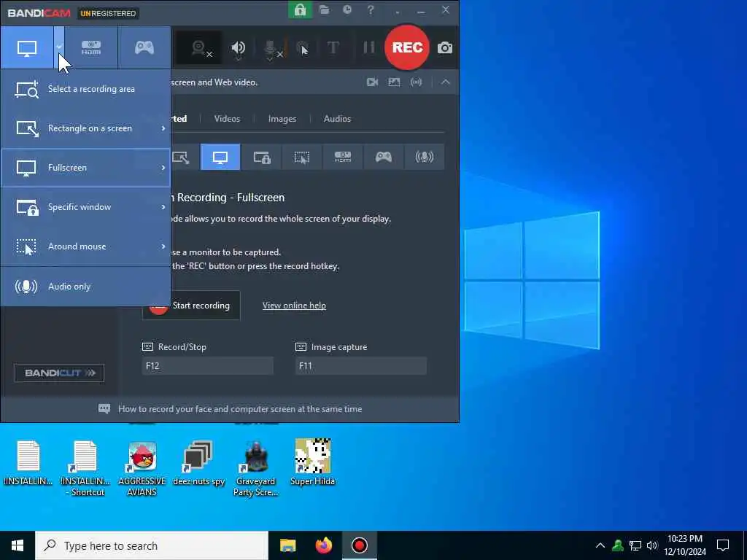Switch to the Images tab

point(282,119)
